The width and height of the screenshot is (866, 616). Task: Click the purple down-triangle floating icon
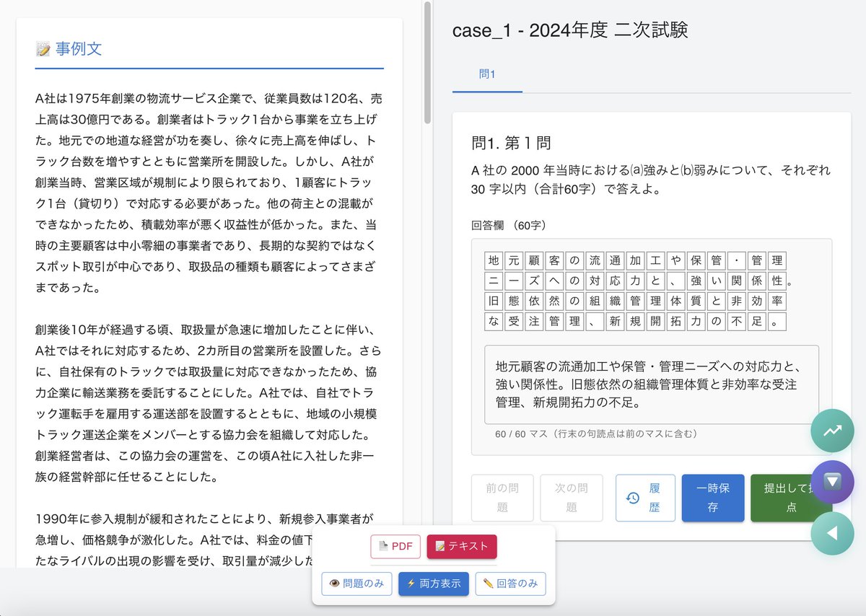833,482
